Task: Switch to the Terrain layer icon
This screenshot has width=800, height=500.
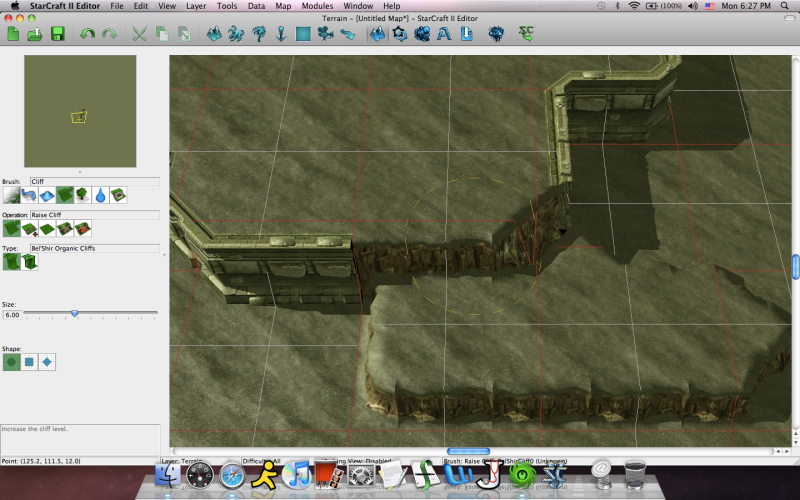Action: coord(214,34)
